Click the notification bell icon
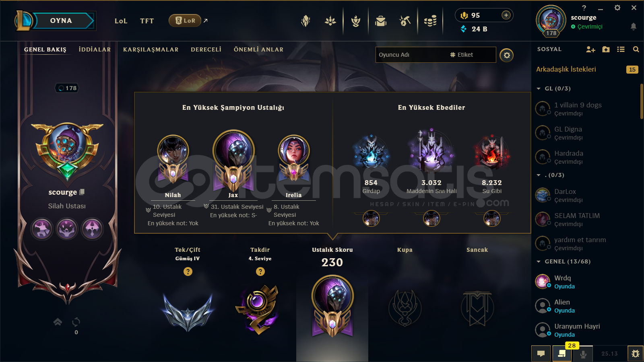This screenshot has width=644, height=362. tap(633, 27)
